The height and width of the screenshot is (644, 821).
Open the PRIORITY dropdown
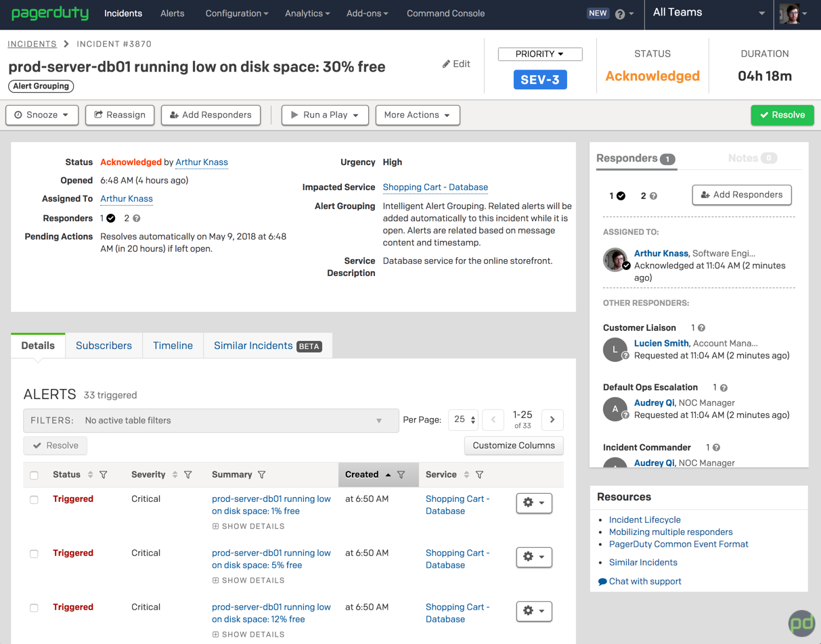(x=539, y=54)
